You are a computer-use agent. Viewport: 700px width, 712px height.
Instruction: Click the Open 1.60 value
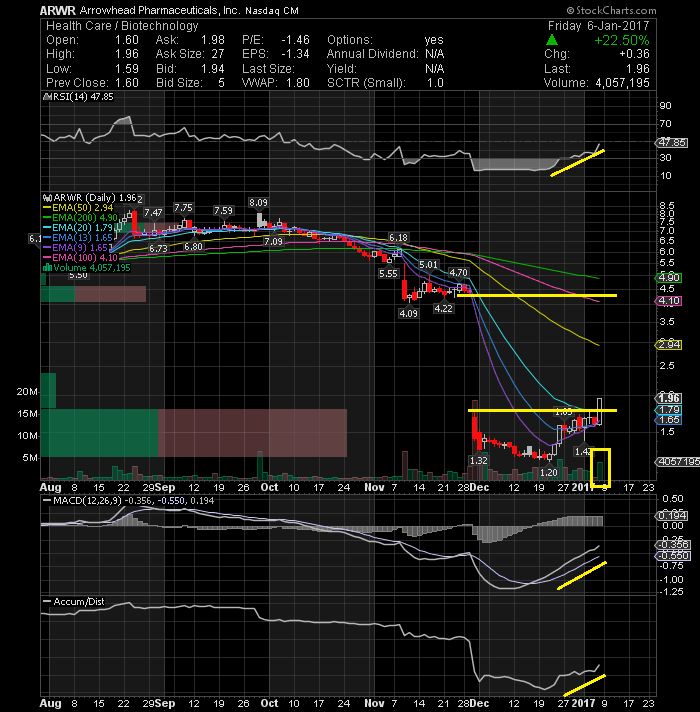(x=126, y=40)
